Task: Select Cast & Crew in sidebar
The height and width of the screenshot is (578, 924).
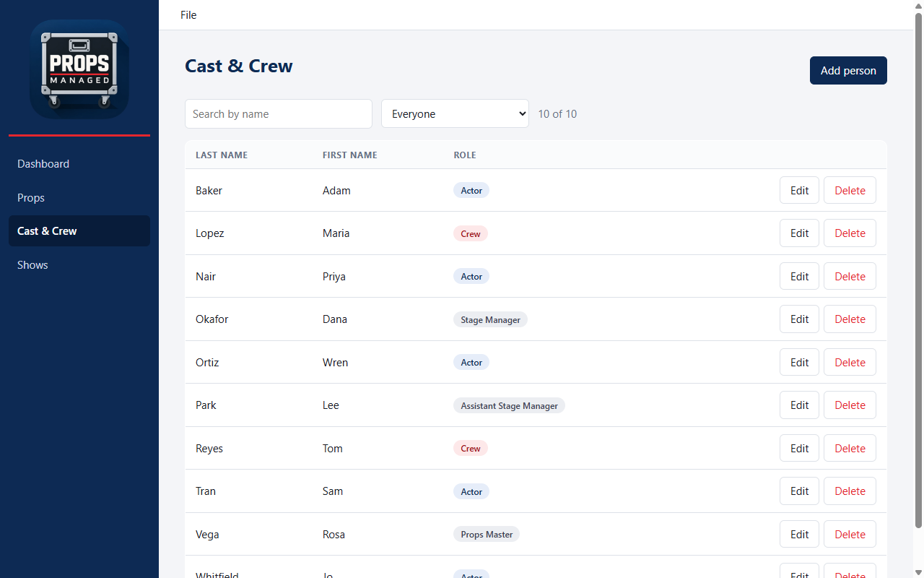Action: coord(79,231)
